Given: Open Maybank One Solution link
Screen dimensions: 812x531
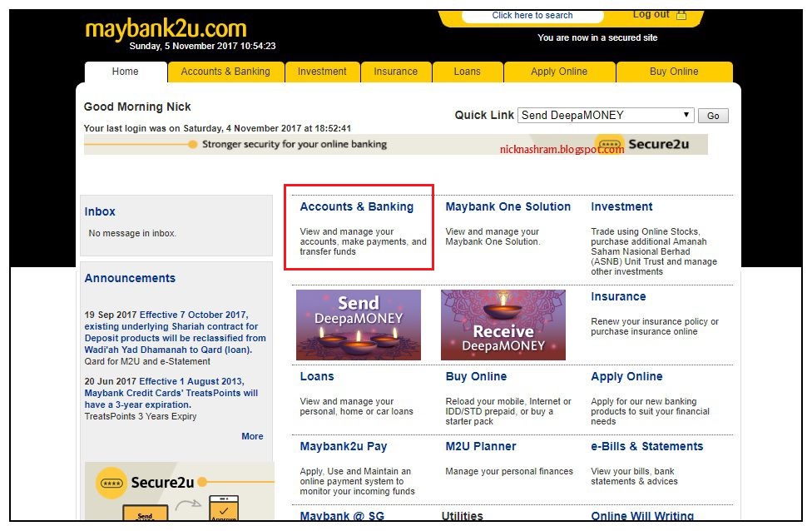Looking at the screenshot, I should coord(508,206).
